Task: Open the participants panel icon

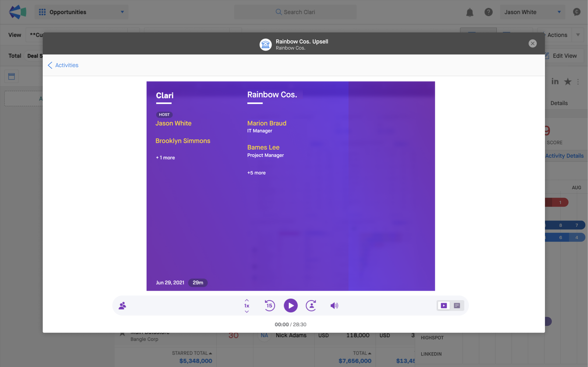Action: (x=122, y=306)
